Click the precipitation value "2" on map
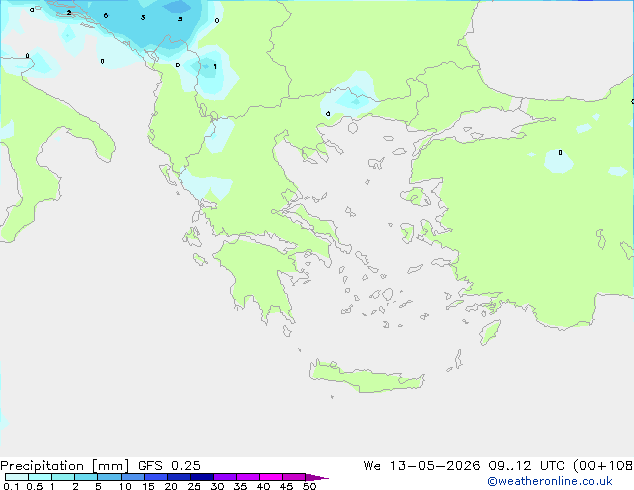Viewport: 634px width, 490px height. tap(69, 13)
